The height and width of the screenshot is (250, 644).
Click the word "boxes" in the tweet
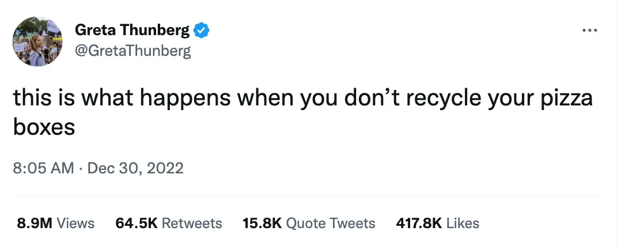pyautogui.click(x=44, y=127)
